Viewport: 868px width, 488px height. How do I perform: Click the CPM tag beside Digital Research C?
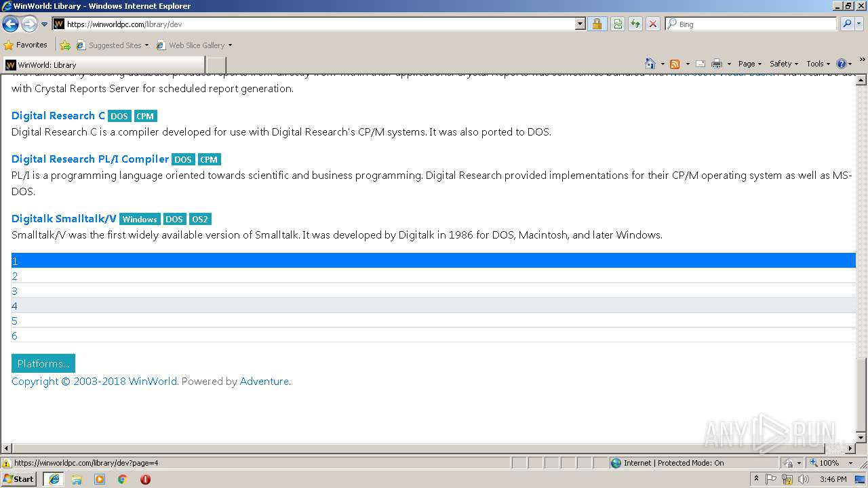pos(145,116)
